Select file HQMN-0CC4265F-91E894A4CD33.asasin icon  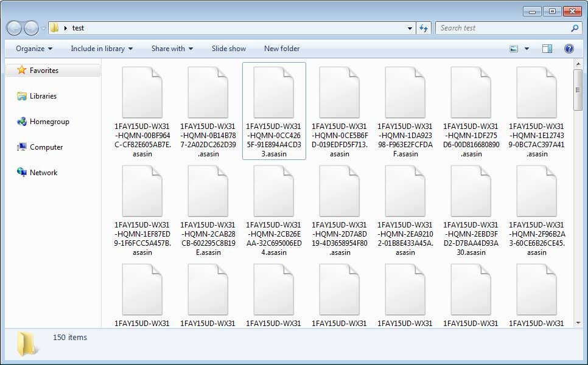274,92
